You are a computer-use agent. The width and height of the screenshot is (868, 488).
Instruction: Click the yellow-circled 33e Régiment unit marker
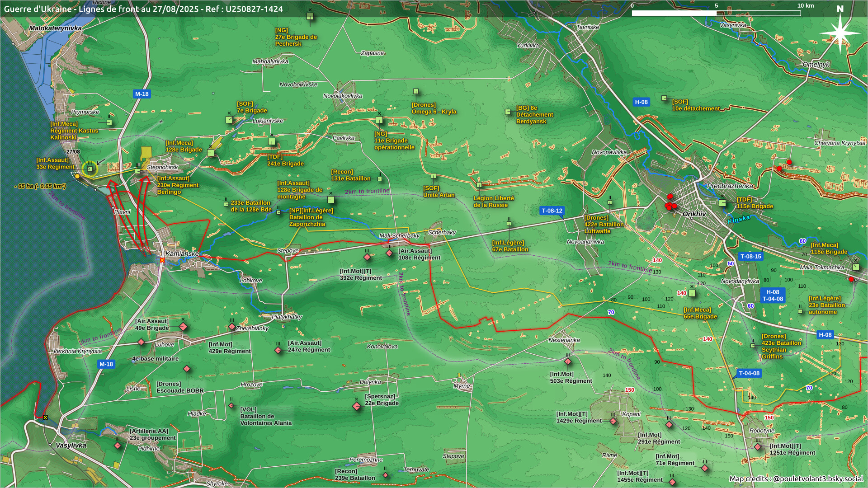pyautogui.click(x=90, y=169)
